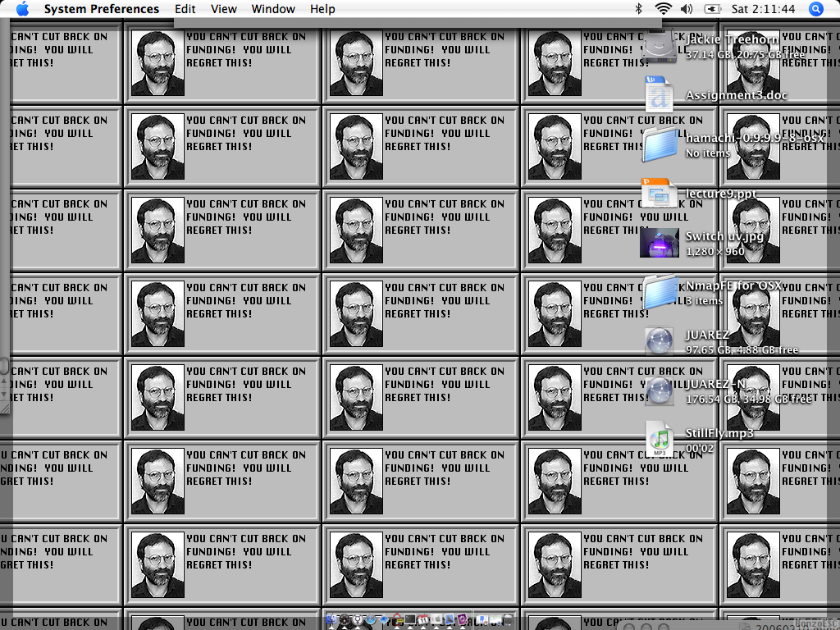Select the lecture9.ppt file icon
Image resolution: width=840 pixels, height=630 pixels.
pos(659,193)
